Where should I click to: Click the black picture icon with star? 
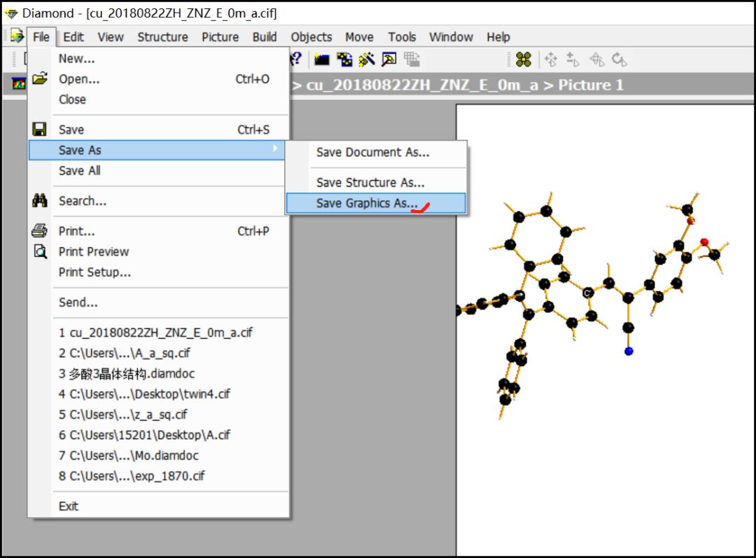[x=321, y=60]
